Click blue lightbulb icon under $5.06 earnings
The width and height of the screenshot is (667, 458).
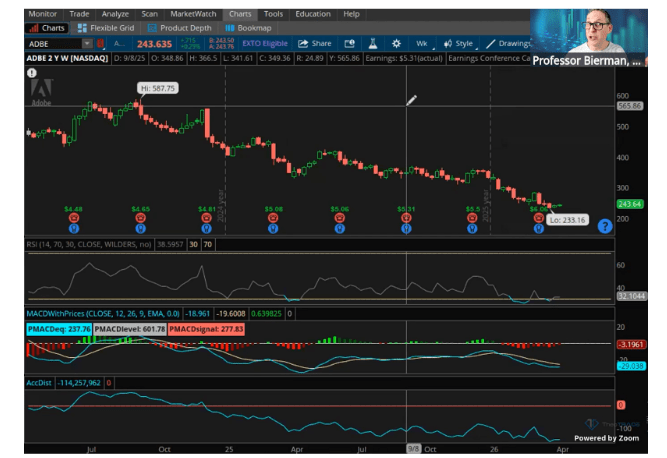[x=339, y=229]
